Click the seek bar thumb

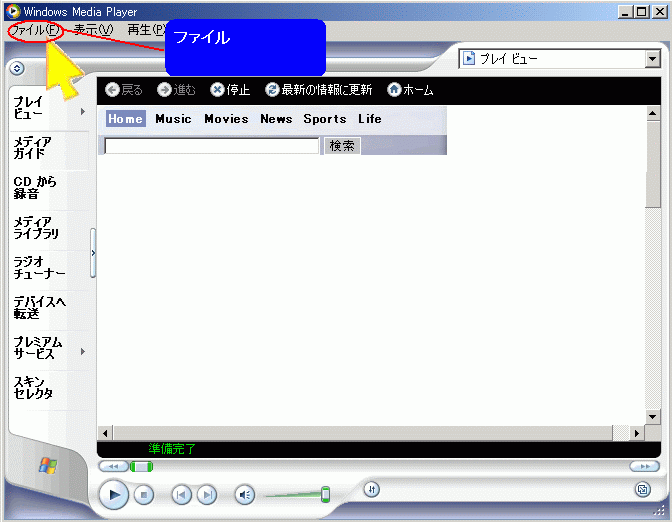click(x=141, y=466)
